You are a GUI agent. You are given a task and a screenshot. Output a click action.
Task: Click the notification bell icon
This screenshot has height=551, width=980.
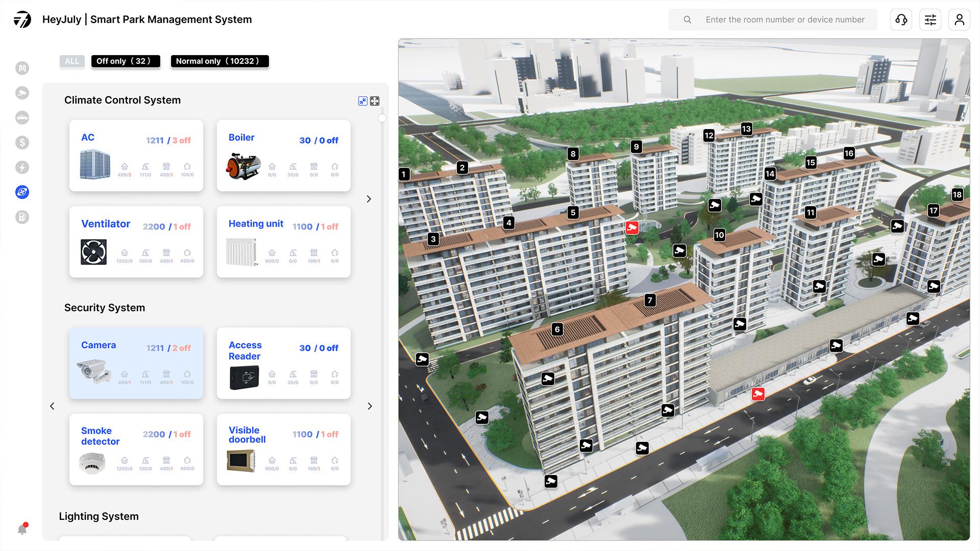coord(22,529)
